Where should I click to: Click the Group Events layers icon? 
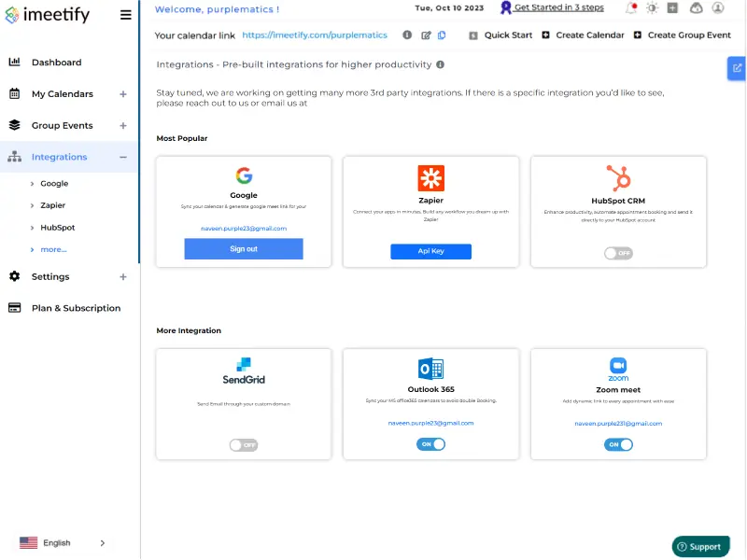(x=15, y=125)
